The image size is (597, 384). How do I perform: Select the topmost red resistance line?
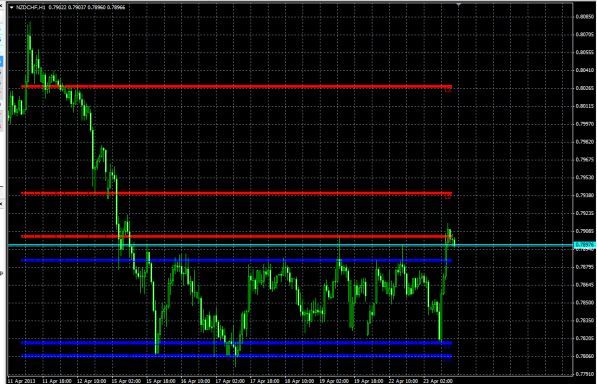pyautogui.click(x=236, y=87)
